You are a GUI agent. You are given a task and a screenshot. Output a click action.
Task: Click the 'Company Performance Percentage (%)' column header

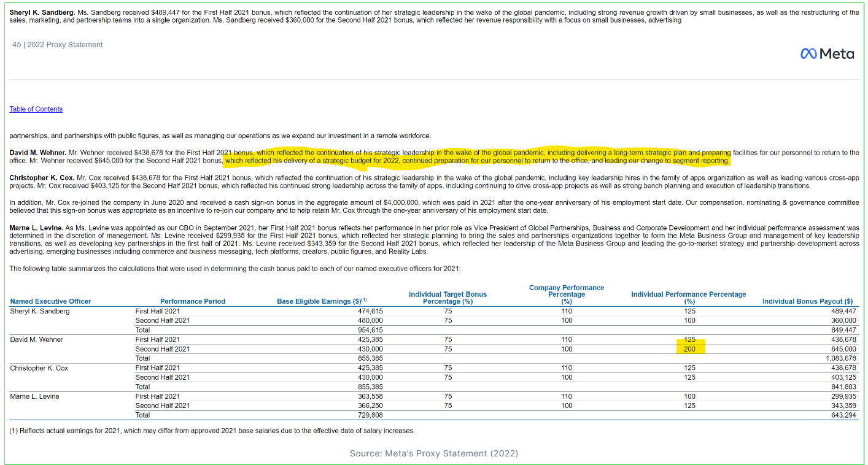tap(567, 294)
